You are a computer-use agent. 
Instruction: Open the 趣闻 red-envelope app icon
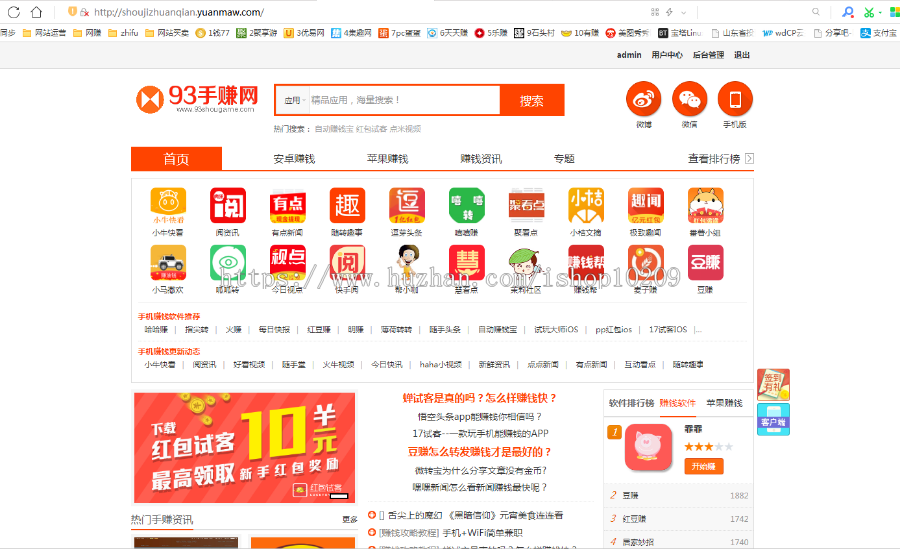[646, 205]
